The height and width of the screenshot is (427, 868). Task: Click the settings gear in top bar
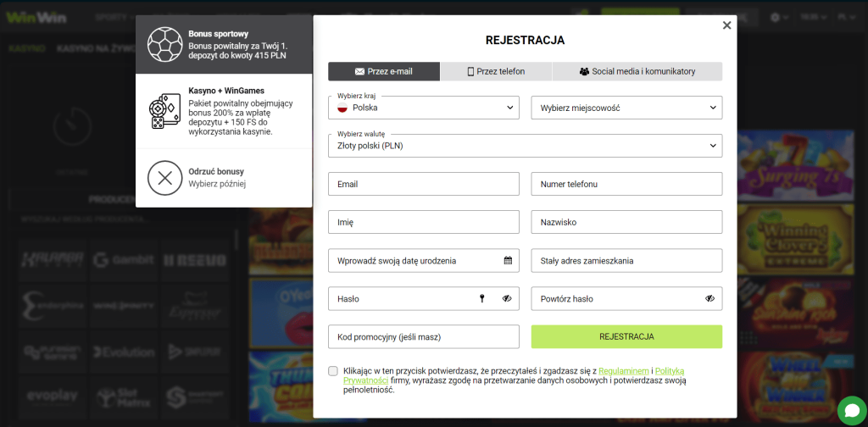pos(775,17)
